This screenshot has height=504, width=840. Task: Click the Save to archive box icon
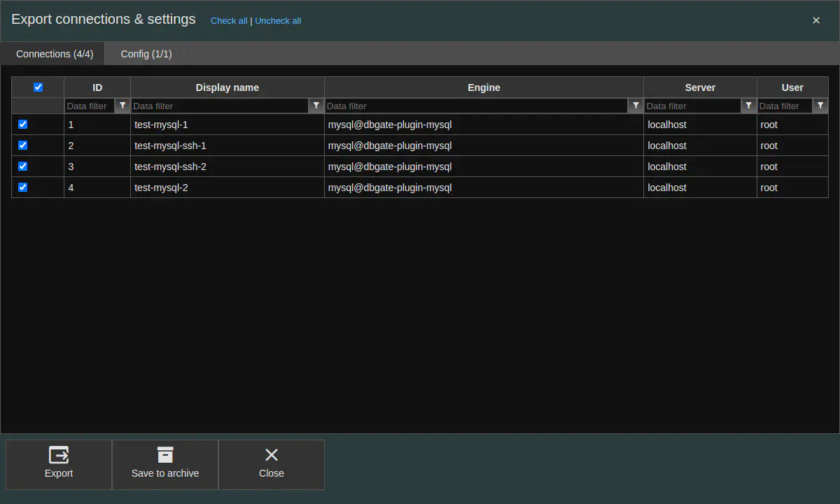tap(165, 456)
